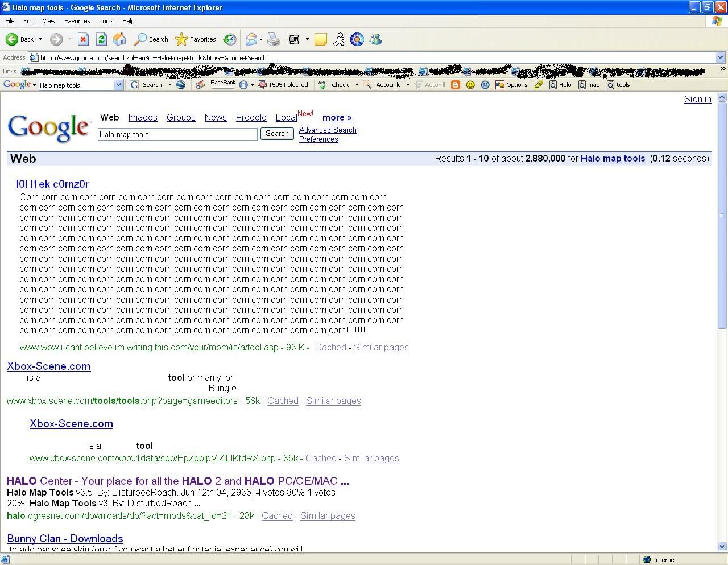Click the Google page search input field
This screenshot has width=728, height=565.
point(177,134)
